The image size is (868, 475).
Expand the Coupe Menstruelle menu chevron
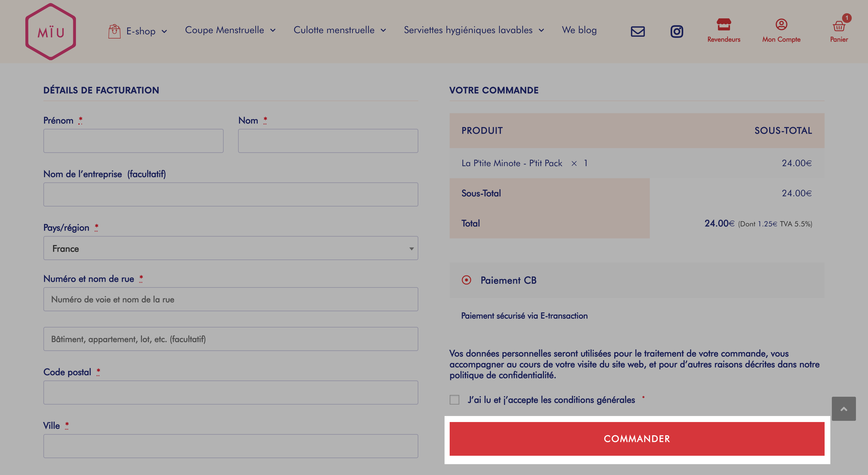coord(273,30)
